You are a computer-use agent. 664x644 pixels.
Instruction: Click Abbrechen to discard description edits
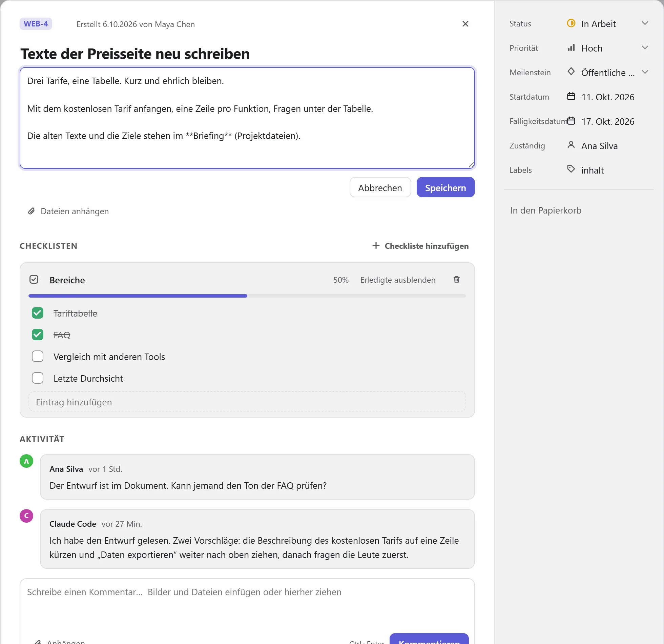point(380,187)
